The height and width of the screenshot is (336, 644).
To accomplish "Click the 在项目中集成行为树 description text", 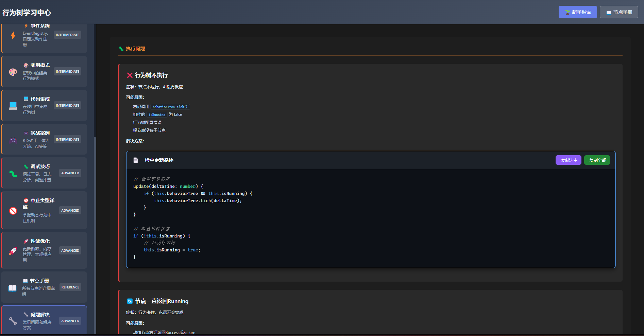I will pyautogui.click(x=35, y=109).
